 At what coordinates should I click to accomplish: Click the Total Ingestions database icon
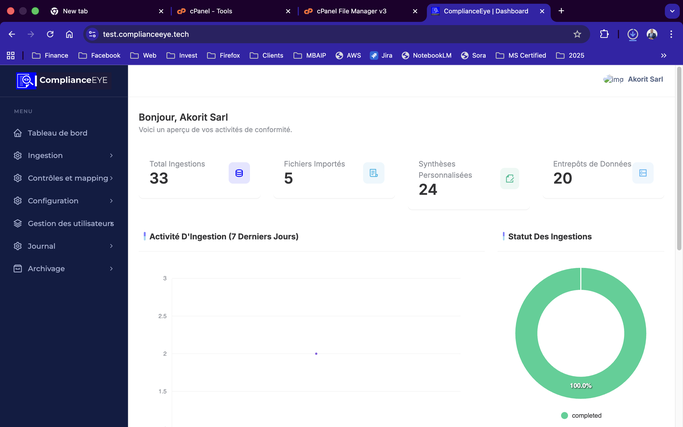pyautogui.click(x=239, y=173)
